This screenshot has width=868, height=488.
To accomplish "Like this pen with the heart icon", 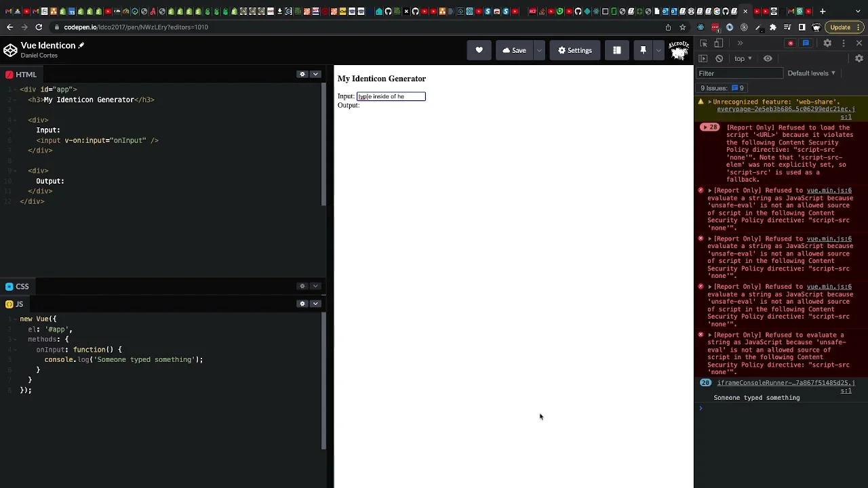I will [479, 49].
